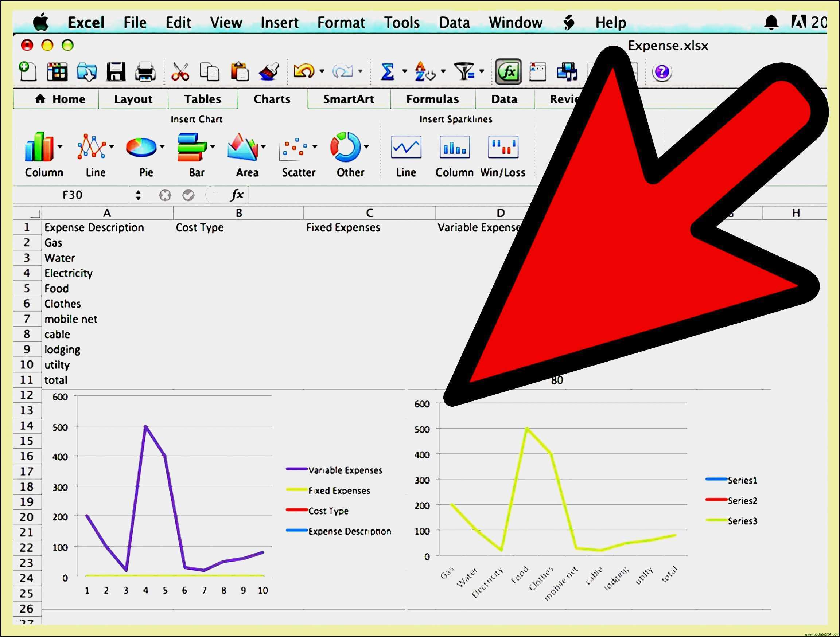Click the formula bar confirm checkmark button
Image resolution: width=840 pixels, height=637 pixels.
188,195
